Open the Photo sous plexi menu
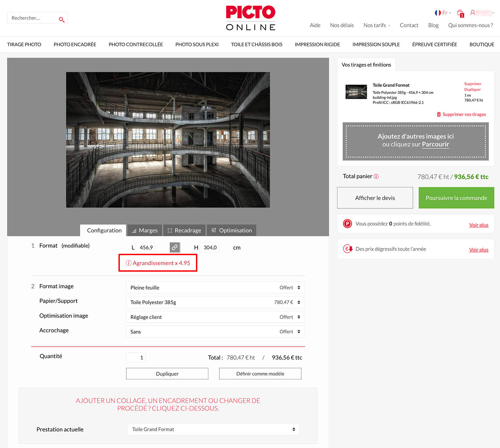This screenshot has width=500, height=448. 197,44
